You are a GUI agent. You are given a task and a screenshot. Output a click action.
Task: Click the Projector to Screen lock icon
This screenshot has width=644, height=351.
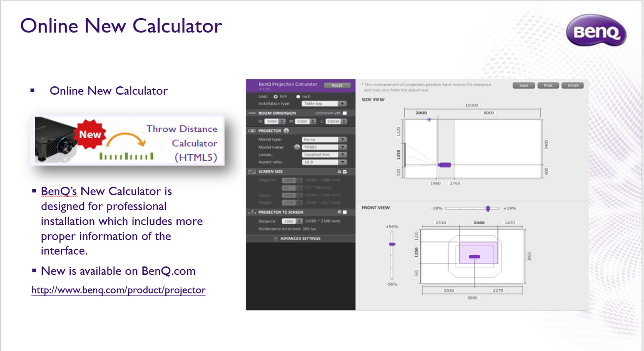coord(339,212)
